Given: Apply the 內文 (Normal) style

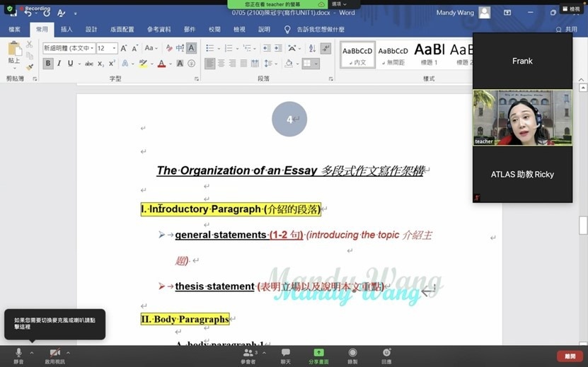Looking at the screenshot, I should [x=357, y=55].
